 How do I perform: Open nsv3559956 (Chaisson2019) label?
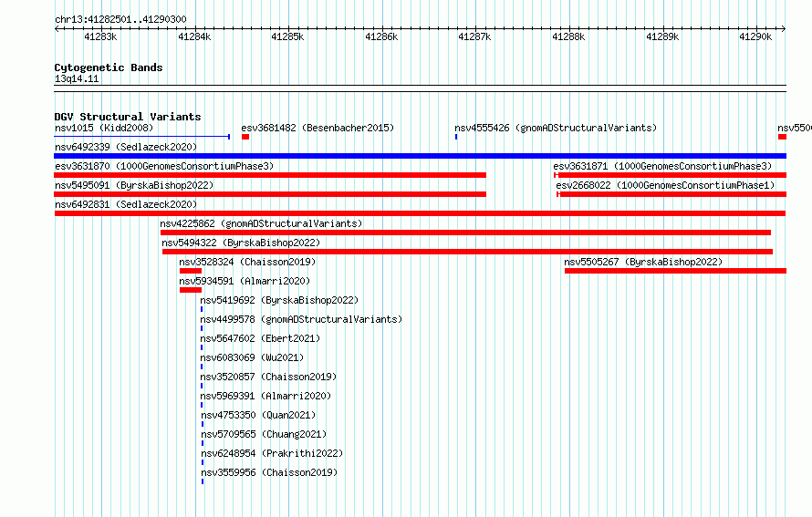[269, 472]
